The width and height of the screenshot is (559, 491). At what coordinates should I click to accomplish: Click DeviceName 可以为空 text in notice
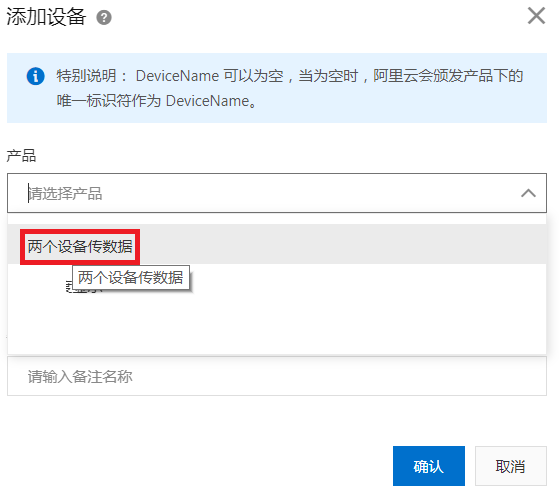tap(210, 76)
